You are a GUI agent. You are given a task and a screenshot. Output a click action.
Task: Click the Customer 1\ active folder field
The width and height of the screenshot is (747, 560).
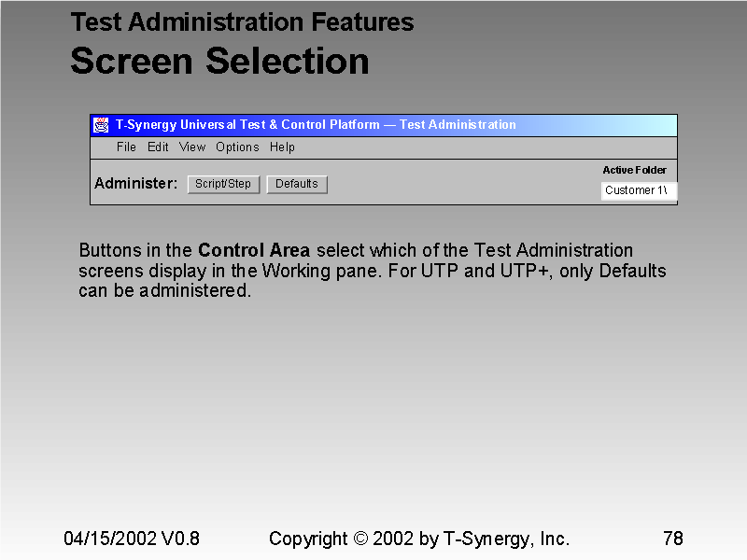pos(639,190)
